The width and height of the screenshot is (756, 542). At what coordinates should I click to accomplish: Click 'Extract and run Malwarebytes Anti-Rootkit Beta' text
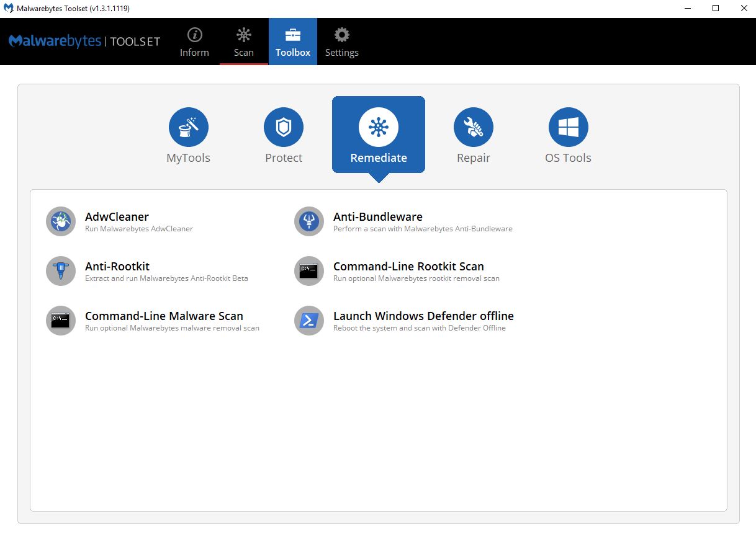pyautogui.click(x=166, y=278)
